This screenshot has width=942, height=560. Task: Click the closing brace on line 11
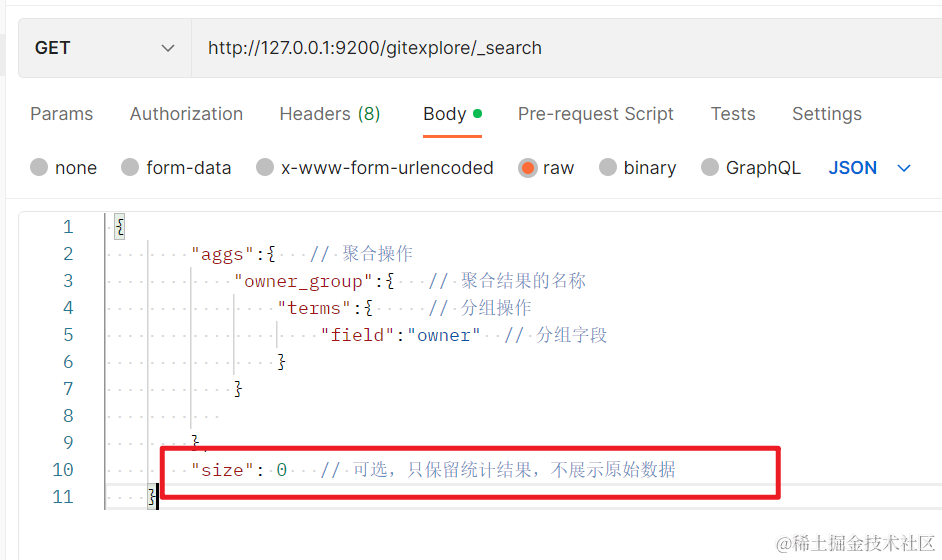152,497
